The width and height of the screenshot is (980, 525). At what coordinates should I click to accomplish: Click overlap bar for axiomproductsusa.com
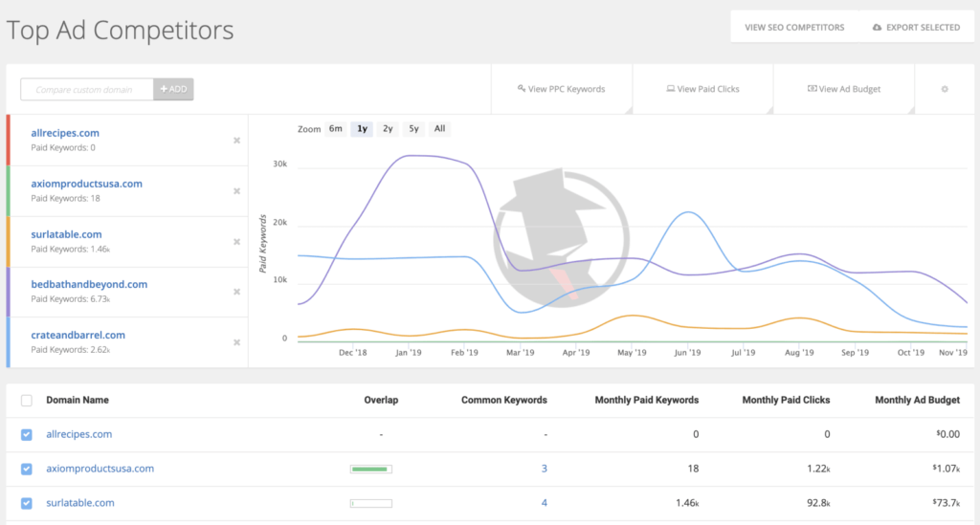(371, 469)
